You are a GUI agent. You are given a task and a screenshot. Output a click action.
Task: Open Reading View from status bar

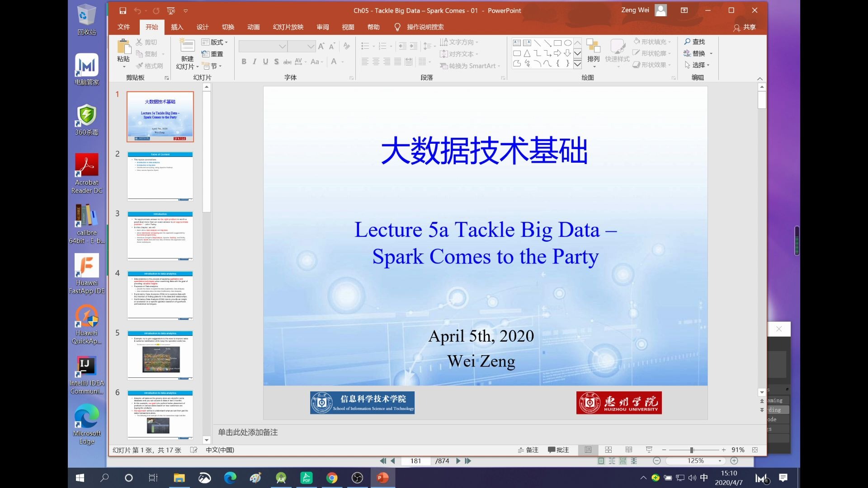click(629, 450)
